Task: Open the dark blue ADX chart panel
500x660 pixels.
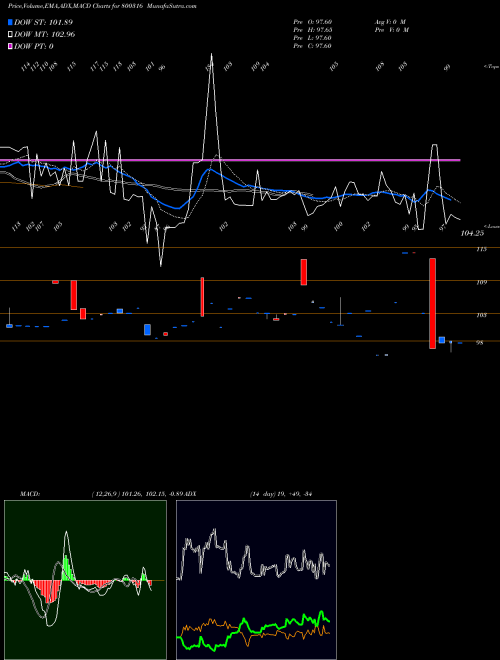Action: (x=256, y=580)
